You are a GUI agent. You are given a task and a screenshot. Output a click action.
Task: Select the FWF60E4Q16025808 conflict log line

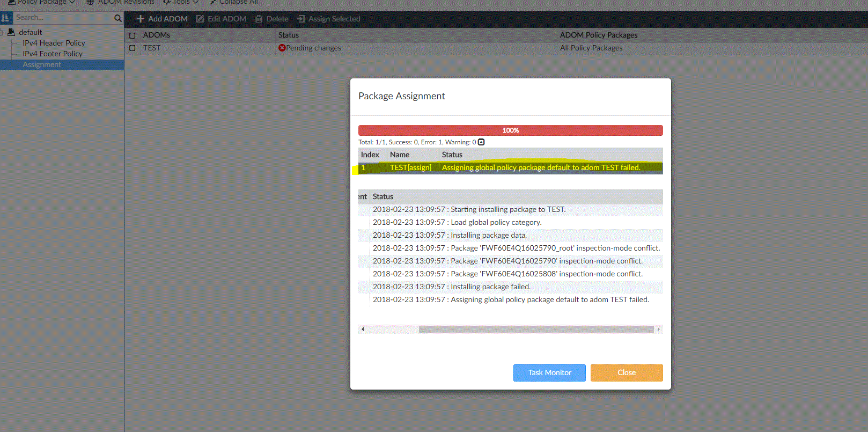pos(508,274)
